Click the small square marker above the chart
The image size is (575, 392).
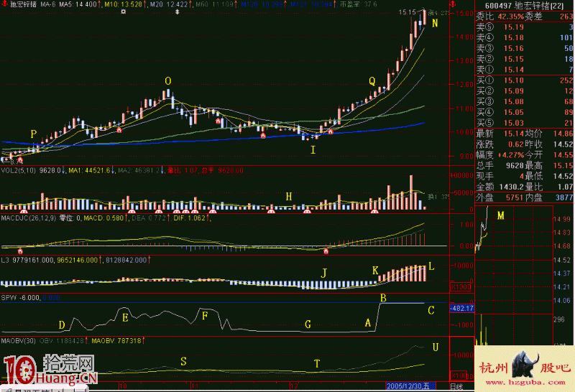[x=123, y=13]
